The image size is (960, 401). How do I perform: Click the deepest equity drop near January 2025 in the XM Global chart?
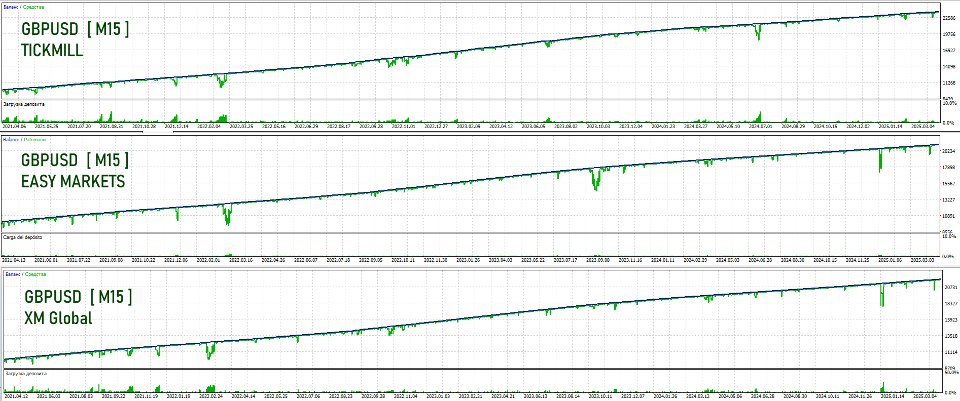(882, 295)
